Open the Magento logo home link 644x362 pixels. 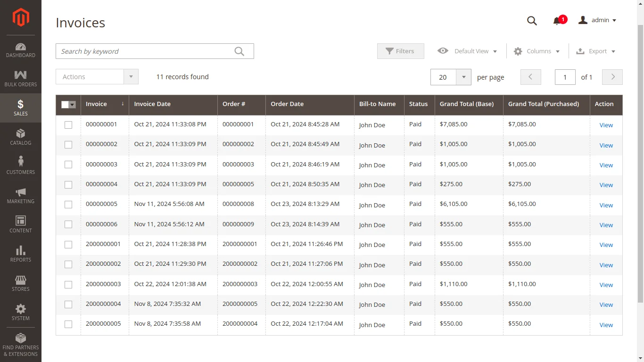[20, 17]
